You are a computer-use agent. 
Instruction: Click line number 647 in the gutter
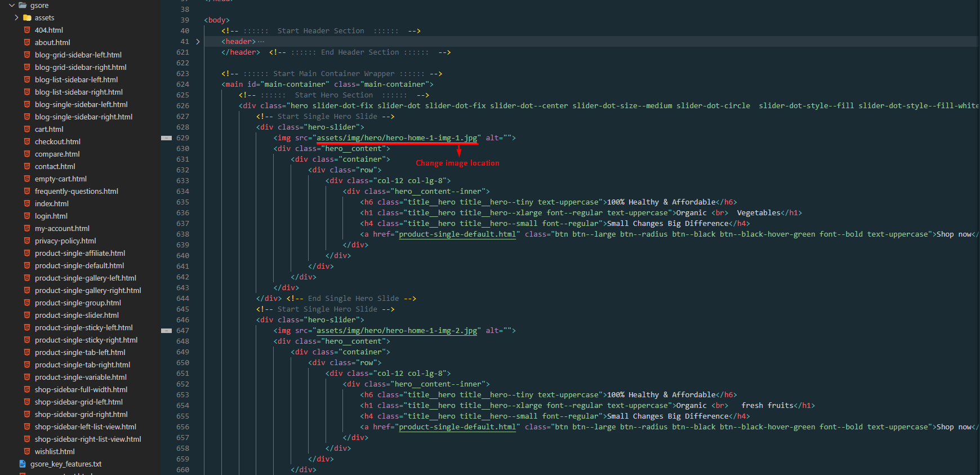[182, 331]
